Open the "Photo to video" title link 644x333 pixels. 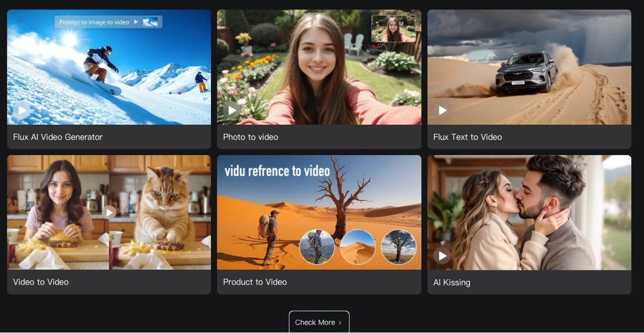[250, 137]
